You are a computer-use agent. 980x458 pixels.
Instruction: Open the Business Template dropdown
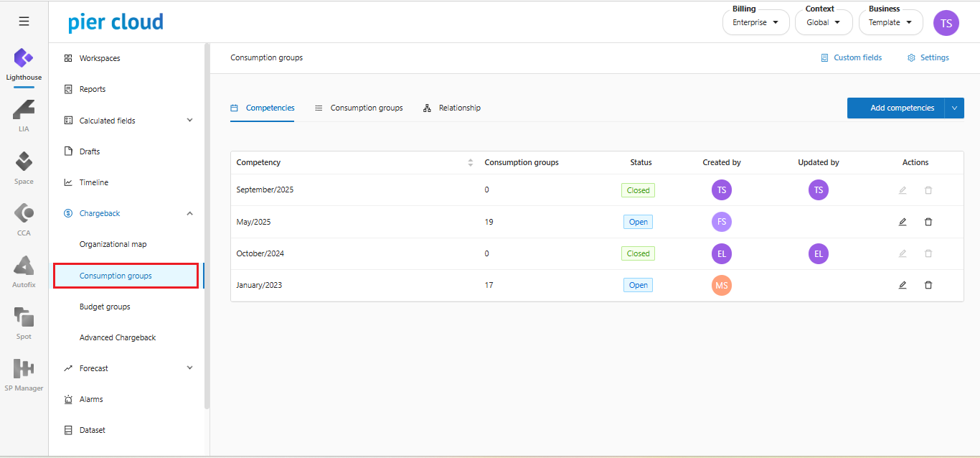890,22
